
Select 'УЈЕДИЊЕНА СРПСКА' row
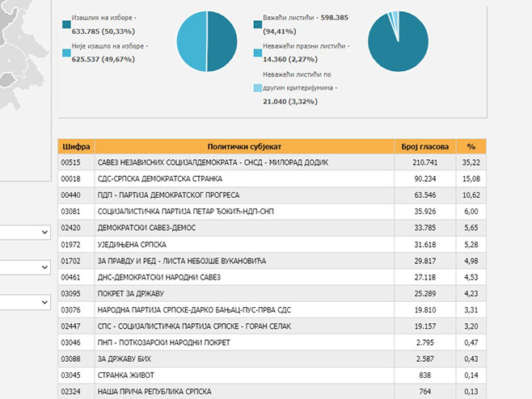click(x=272, y=245)
